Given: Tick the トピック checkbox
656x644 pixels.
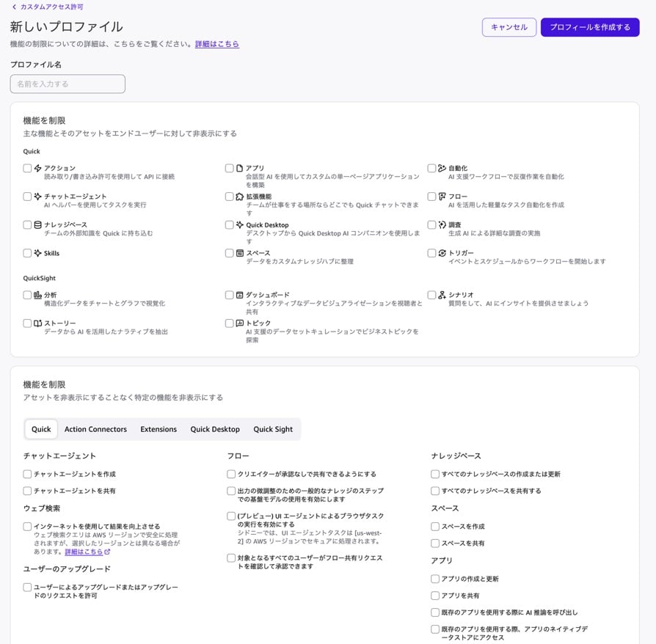Looking at the screenshot, I should click(229, 323).
